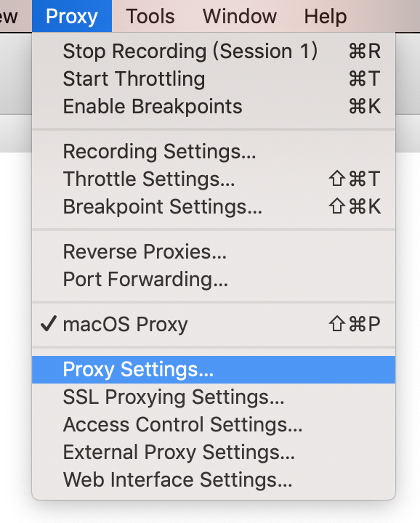Select Enable Breakpoints option
420x523 pixels.
click(214, 106)
